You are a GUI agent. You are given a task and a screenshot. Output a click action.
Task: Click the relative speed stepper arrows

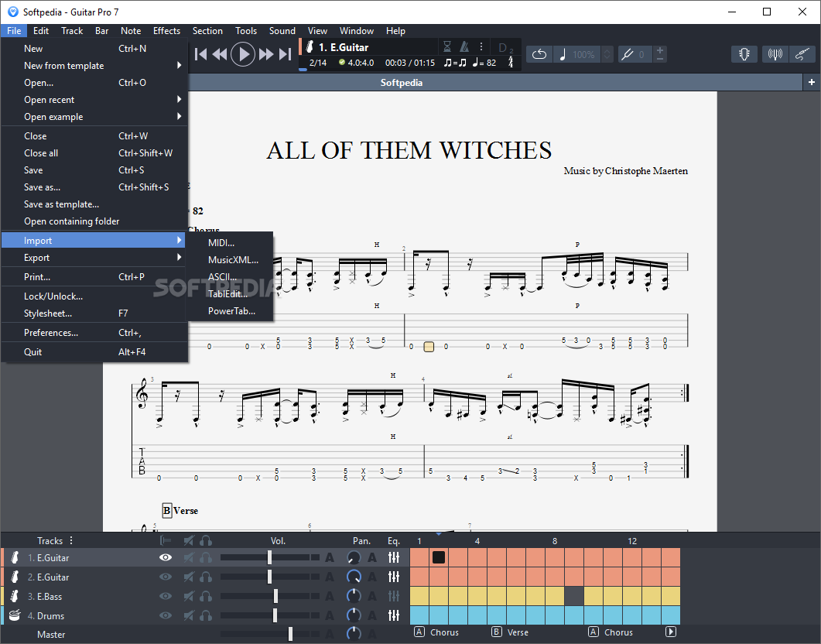[607, 54]
